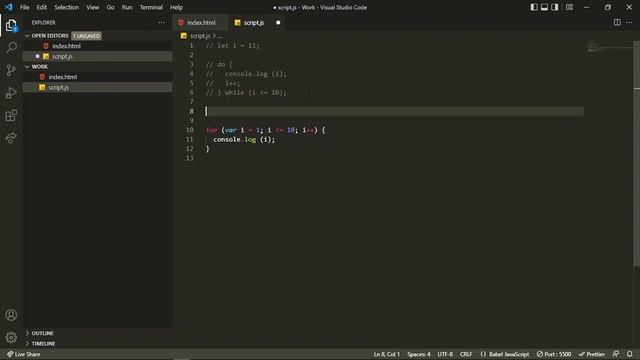Viewport: 640px width, 360px height.
Task: Click Ln 8, Col 1 cursor position
Action: pos(387,354)
